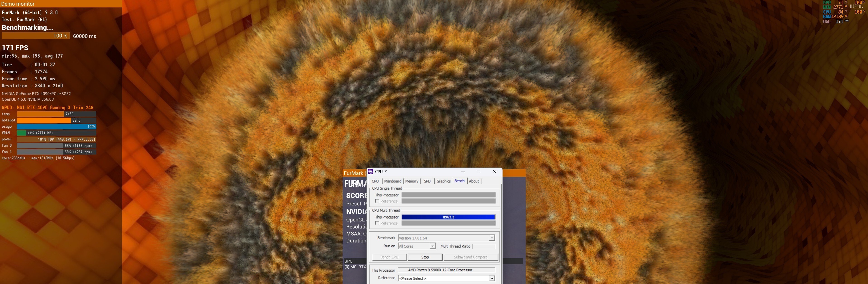
Task: Open the Benchmark version dropdown
Action: [x=492, y=238]
